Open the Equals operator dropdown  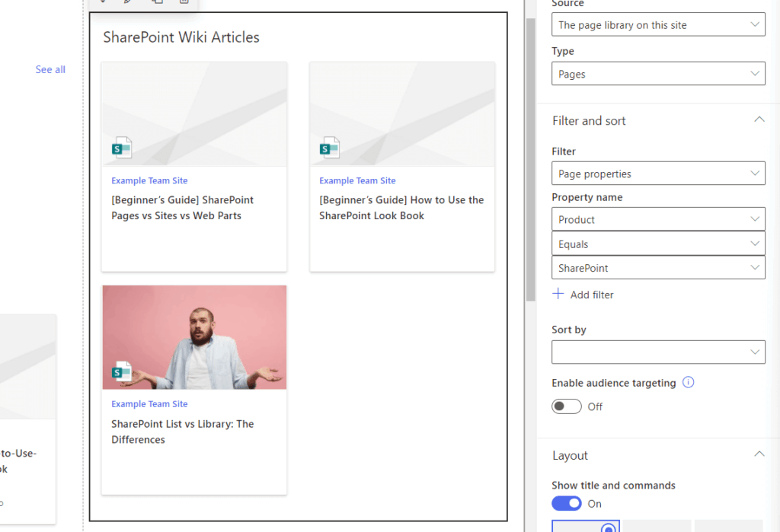(x=658, y=244)
